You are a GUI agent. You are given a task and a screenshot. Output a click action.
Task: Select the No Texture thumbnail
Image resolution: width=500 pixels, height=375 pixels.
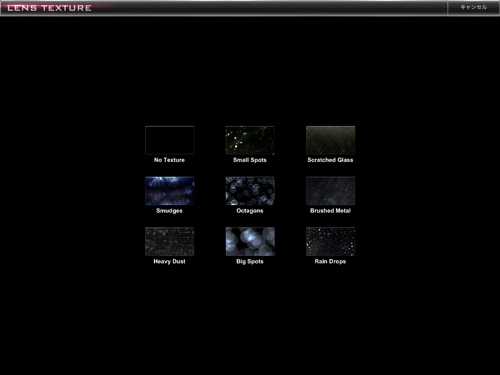[169, 140]
